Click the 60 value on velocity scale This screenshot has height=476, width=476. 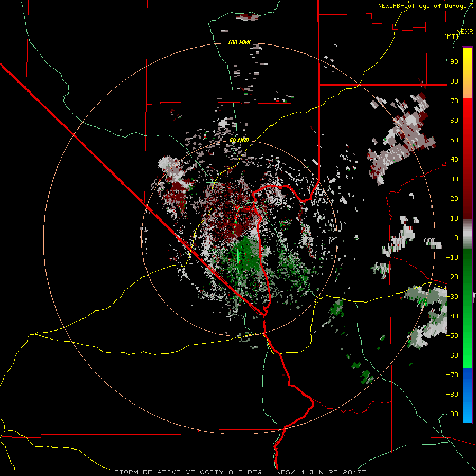[454, 121]
